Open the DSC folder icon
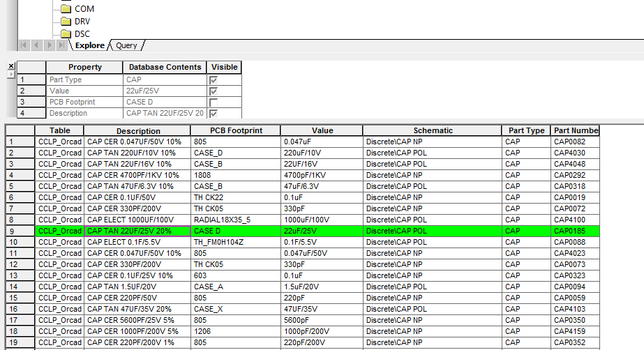Image resolution: width=644 pixels, height=350 pixels. 66,33
